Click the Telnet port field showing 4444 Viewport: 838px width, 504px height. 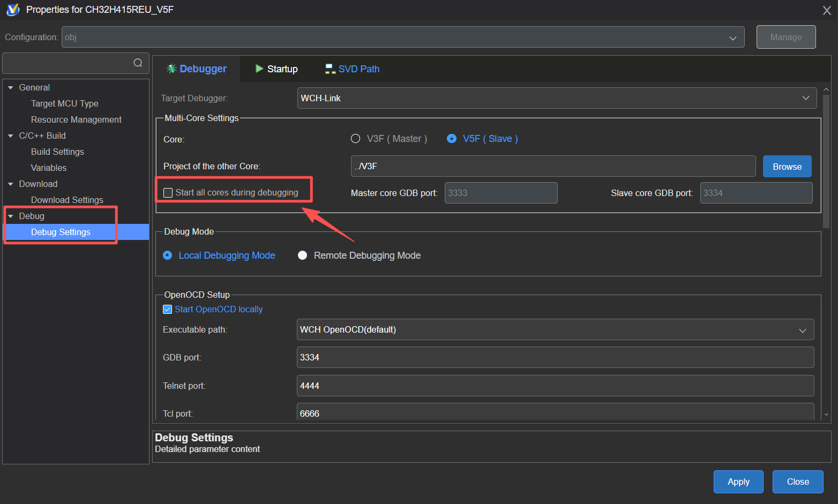(x=556, y=386)
